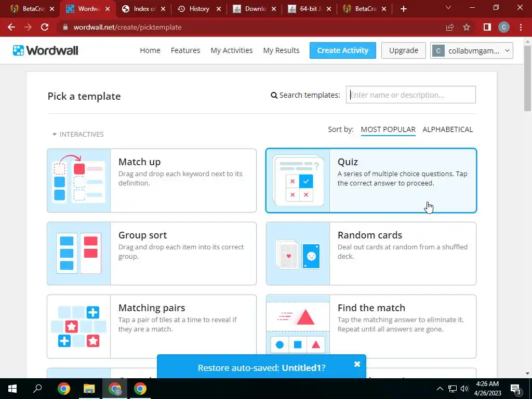Viewport: 532px width, 399px height.
Task: Open the notification center icon
Action: [515, 389]
